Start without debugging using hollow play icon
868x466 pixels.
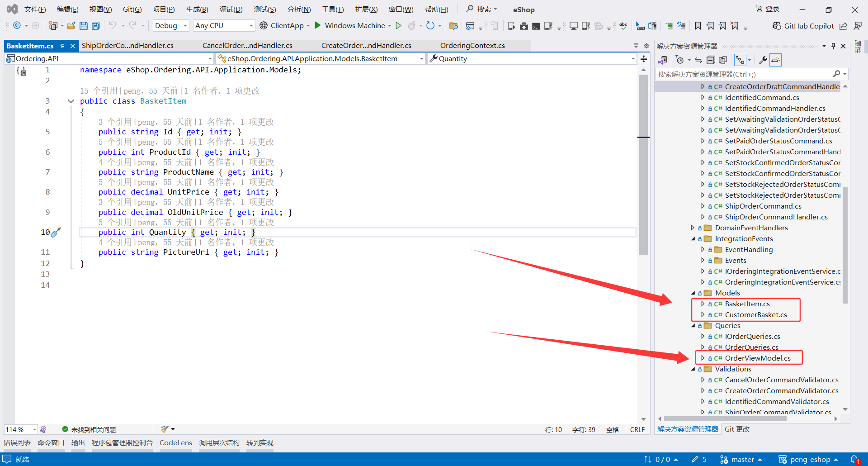(x=399, y=26)
